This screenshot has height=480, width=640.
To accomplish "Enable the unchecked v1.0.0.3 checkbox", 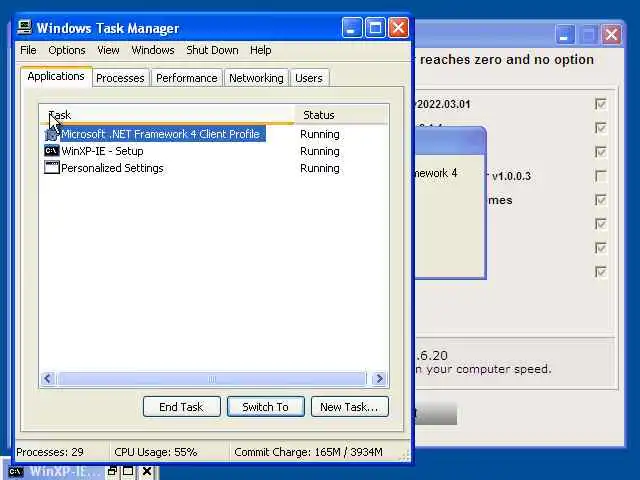I will coord(600,176).
